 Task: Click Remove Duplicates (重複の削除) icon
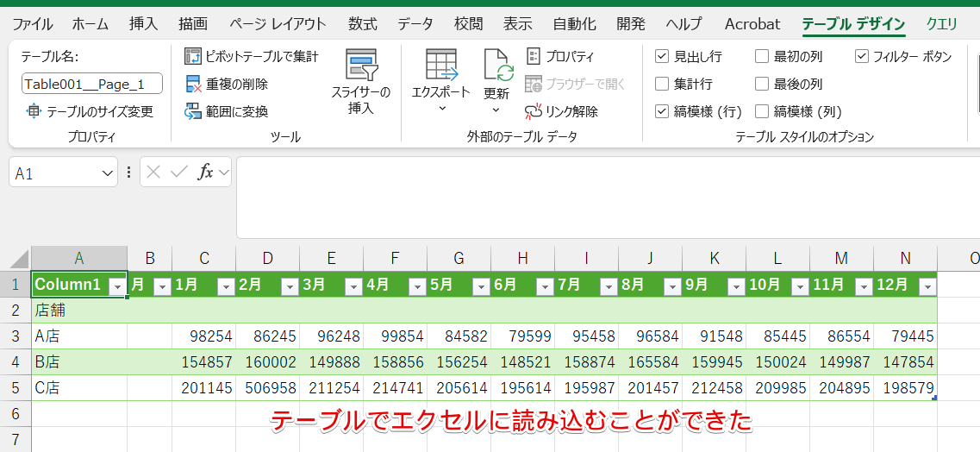pos(194,84)
